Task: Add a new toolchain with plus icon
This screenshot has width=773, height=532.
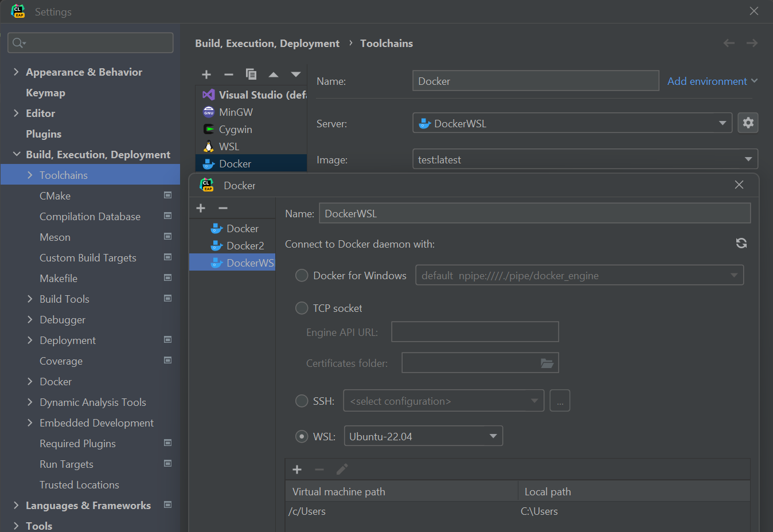Action: click(x=206, y=75)
